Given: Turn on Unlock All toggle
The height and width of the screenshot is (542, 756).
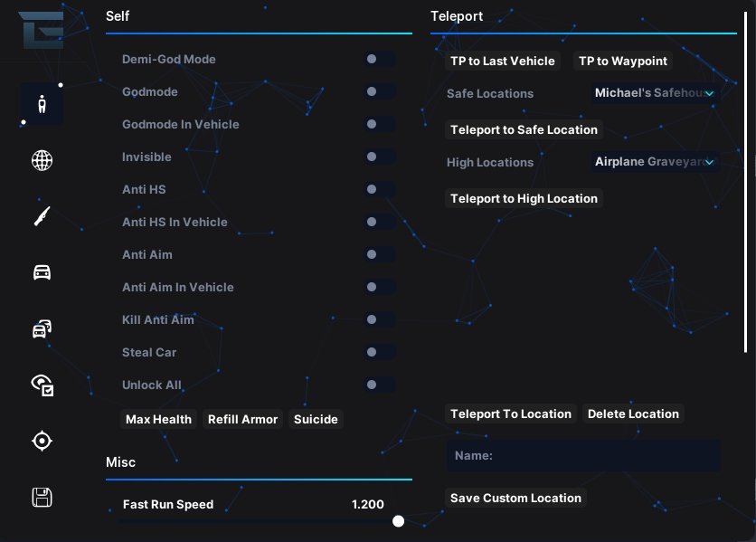Looking at the screenshot, I should point(380,385).
